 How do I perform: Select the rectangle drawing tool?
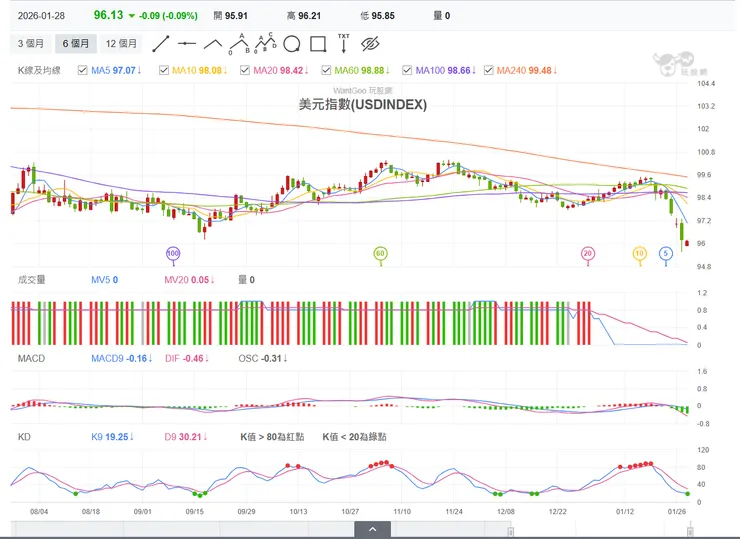click(318, 43)
